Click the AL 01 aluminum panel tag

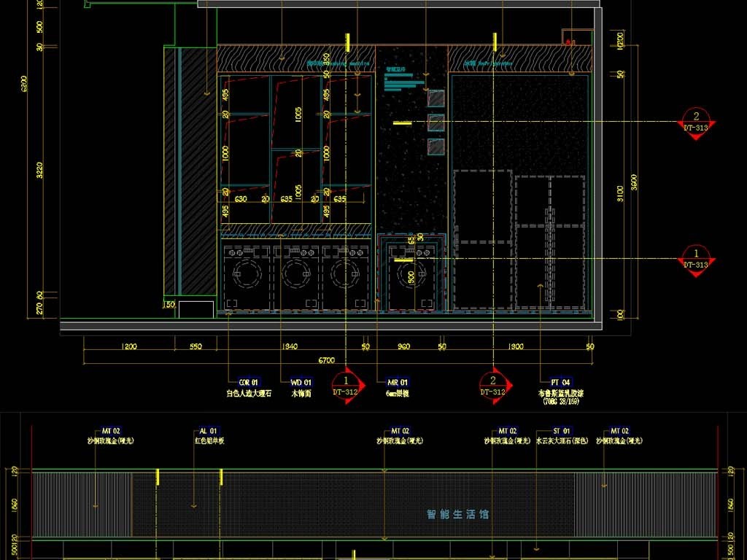pyautogui.click(x=209, y=431)
